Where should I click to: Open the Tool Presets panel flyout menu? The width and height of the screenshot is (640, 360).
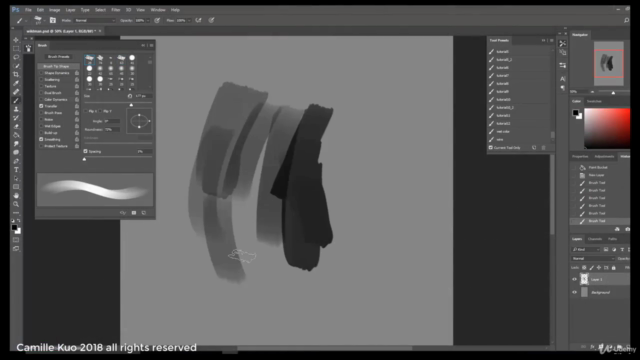(x=551, y=40)
